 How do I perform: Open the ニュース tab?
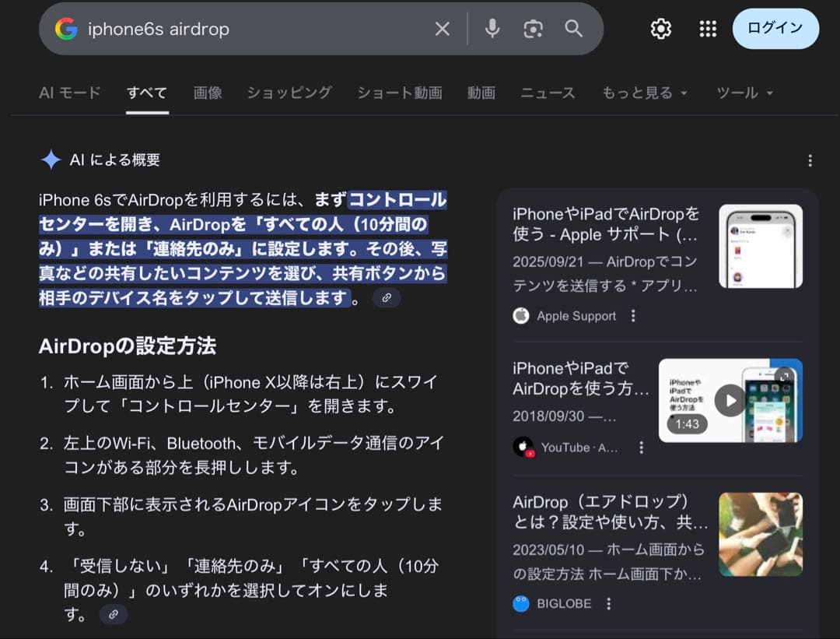click(x=548, y=93)
